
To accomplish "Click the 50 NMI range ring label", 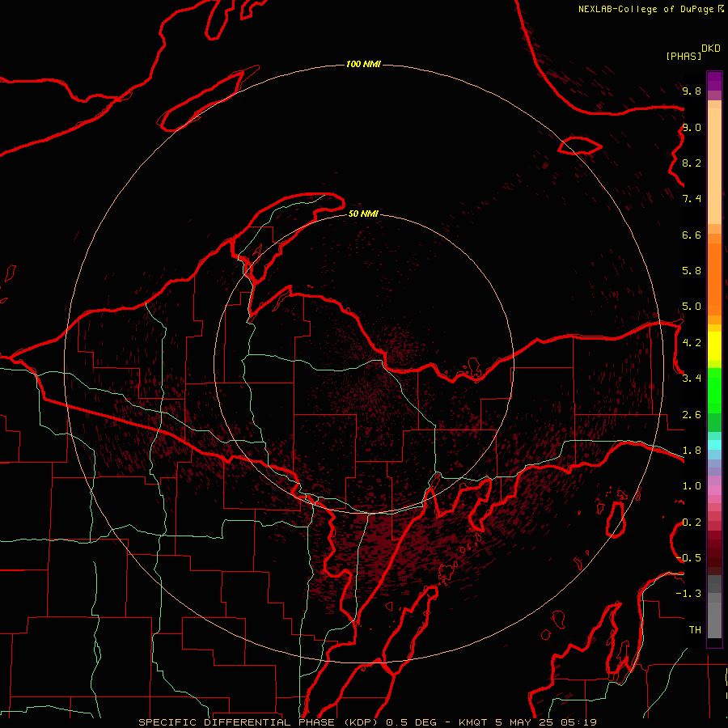I will (x=363, y=214).
